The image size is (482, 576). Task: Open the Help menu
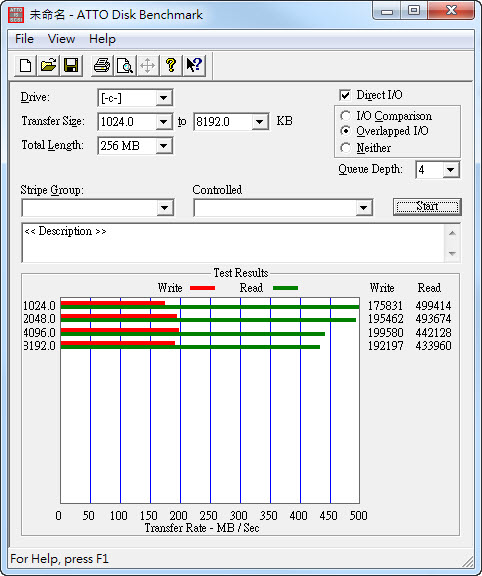coord(102,39)
